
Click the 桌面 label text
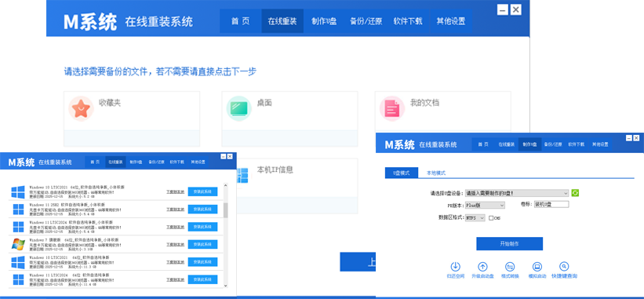pyautogui.click(x=264, y=103)
